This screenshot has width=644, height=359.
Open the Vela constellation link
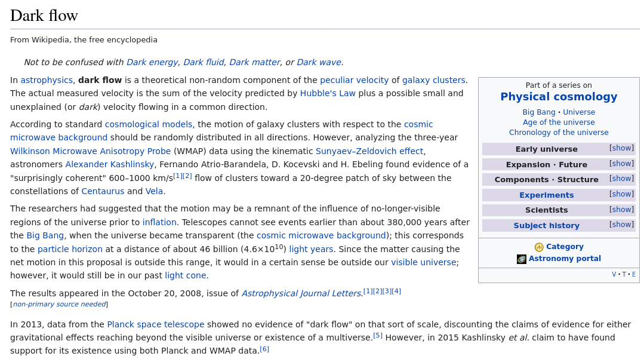154,191
